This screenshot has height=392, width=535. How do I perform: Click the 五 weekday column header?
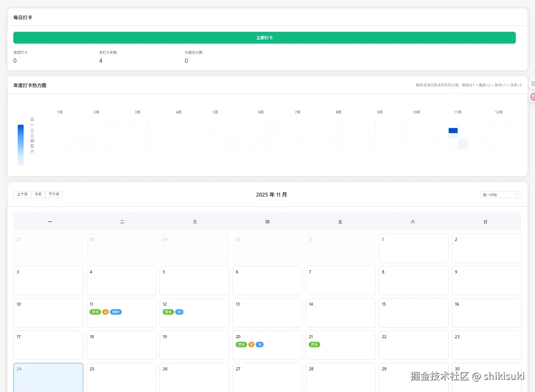tap(340, 222)
